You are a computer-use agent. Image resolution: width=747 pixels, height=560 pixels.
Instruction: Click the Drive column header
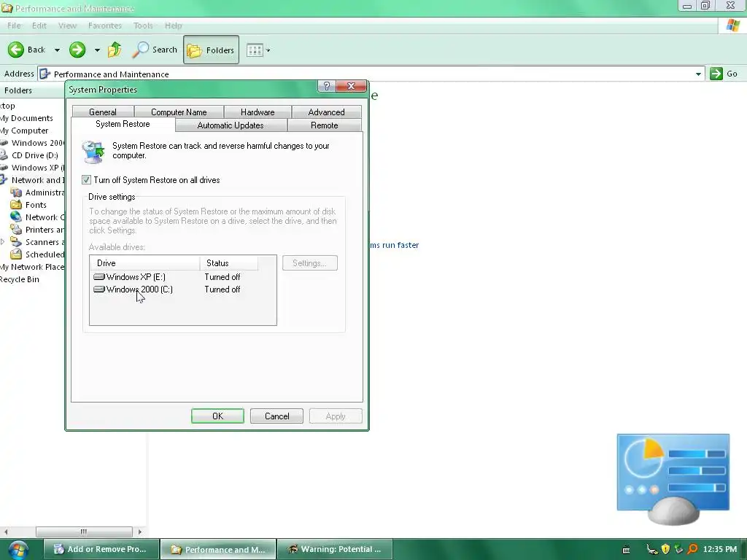(145, 262)
